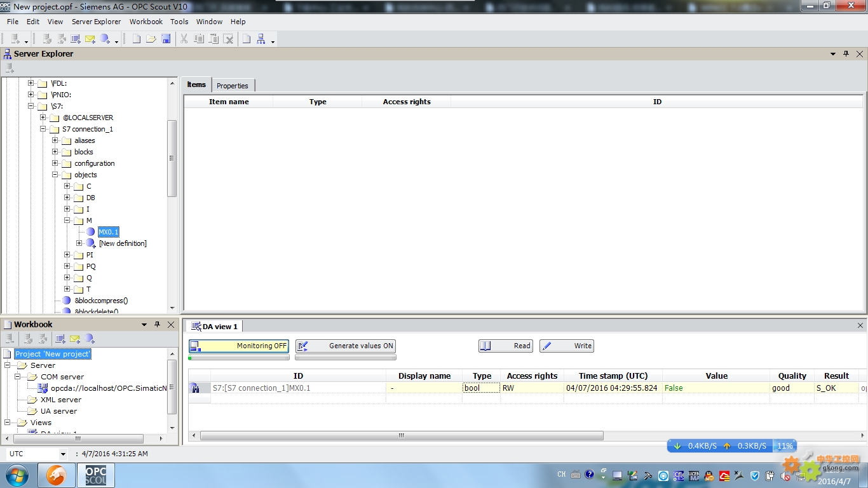Collapse the S7 connection_1 node

pos(43,129)
